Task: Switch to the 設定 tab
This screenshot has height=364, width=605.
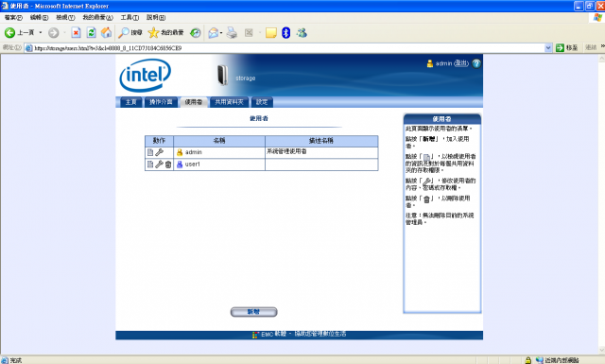Action: [x=262, y=102]
